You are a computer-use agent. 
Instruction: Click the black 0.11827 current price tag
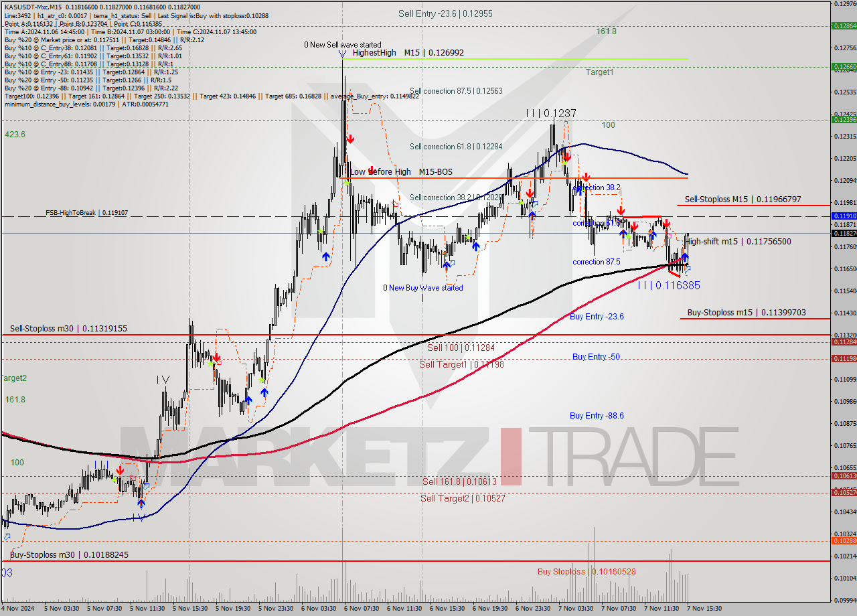pos(844,233)
